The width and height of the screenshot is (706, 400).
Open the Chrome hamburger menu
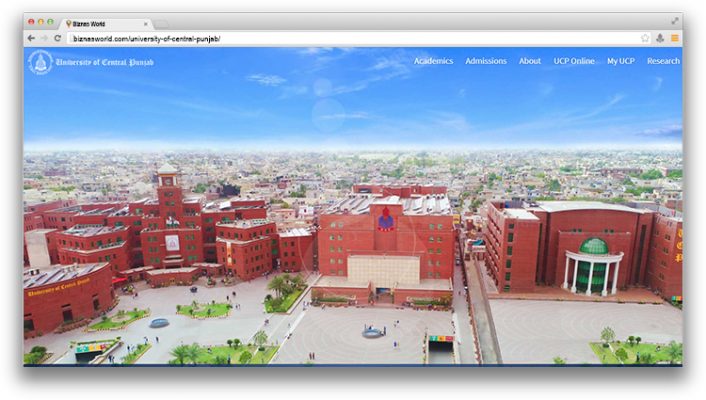[674, 38]
